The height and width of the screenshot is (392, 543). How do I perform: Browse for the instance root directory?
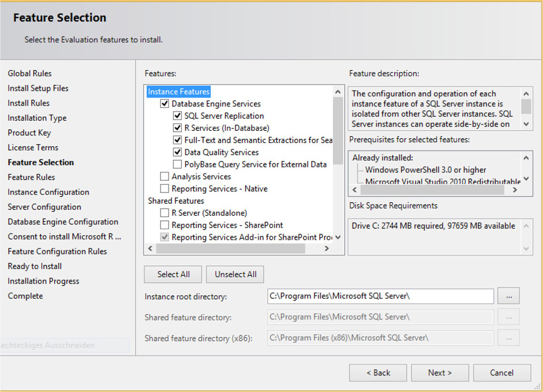click(509, 296)
